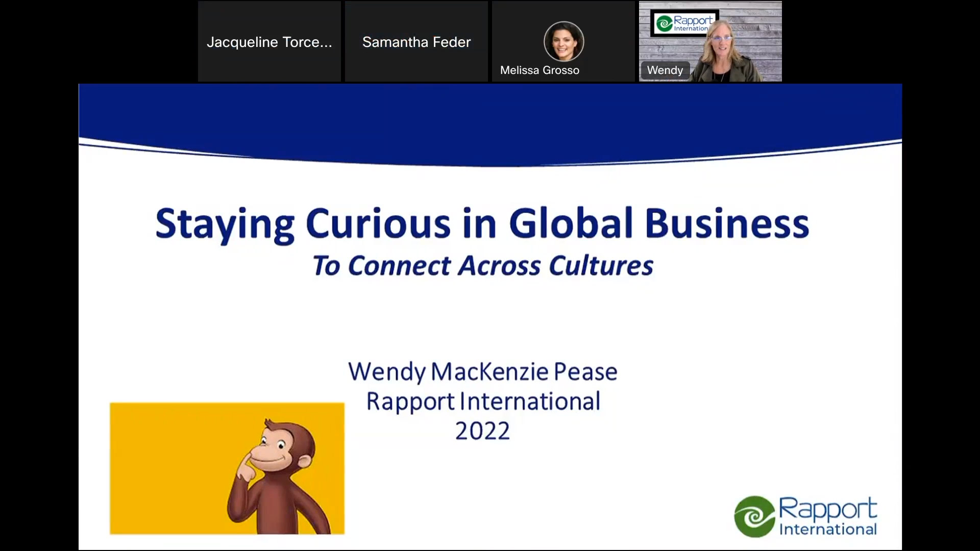980x551 pixels.
Task: Click the year '2022' on slide
Action: (x=482, y=431)
